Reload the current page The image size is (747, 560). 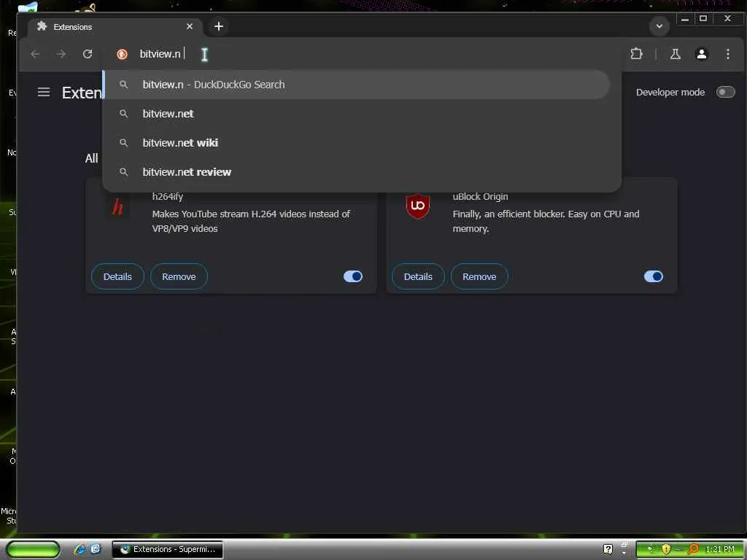pyautogui.click(x=88, y=54)
